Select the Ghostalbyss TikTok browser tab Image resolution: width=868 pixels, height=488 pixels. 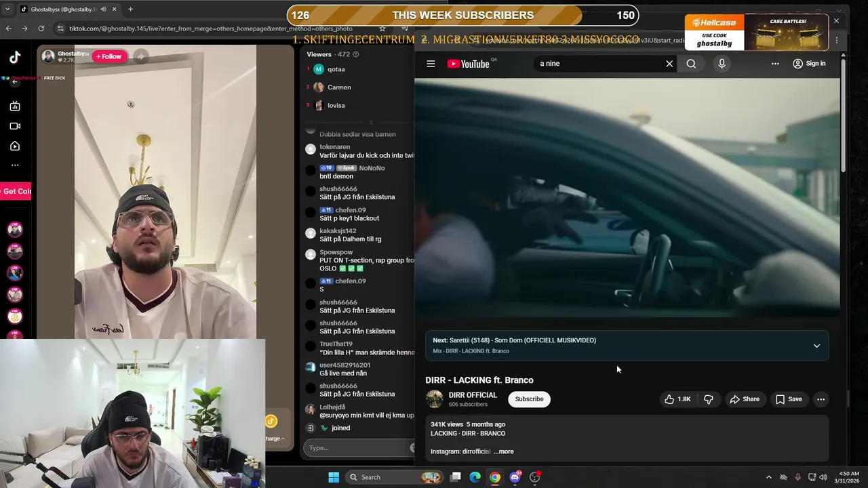(66, 9)
